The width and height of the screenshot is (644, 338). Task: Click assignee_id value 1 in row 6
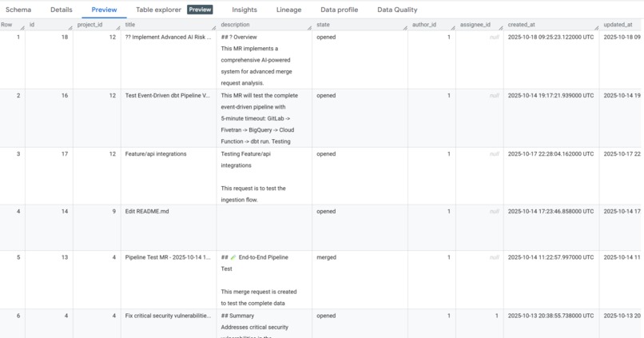pyautogui.click(x=496, y=316)
